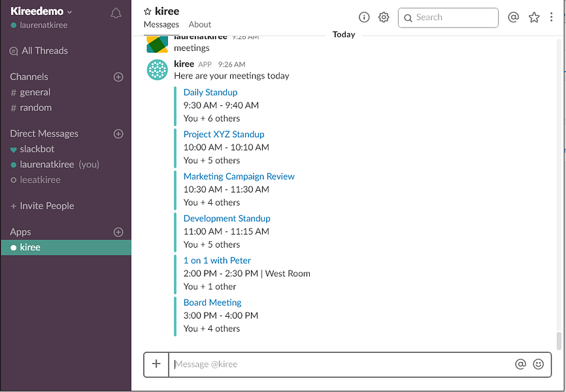Viewport: 566px width, 392px height.
Task: Show mentions and reactions @ icon
Action: [x=513, y=17]
